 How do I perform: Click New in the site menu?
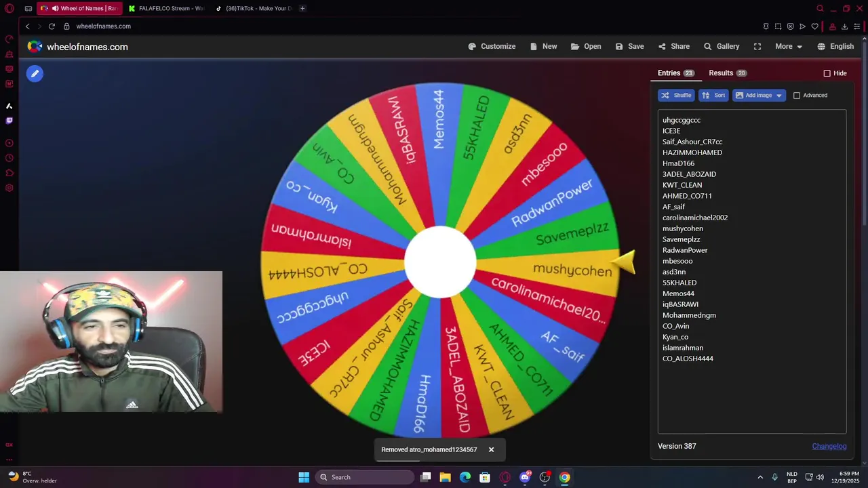pyautogui.click(x=544, y=46)
